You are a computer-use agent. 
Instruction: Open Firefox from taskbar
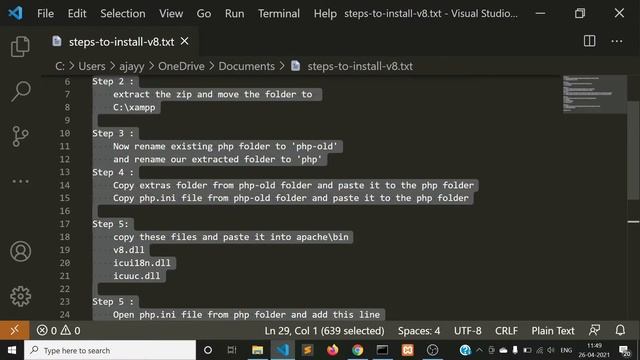pos(333,350)
